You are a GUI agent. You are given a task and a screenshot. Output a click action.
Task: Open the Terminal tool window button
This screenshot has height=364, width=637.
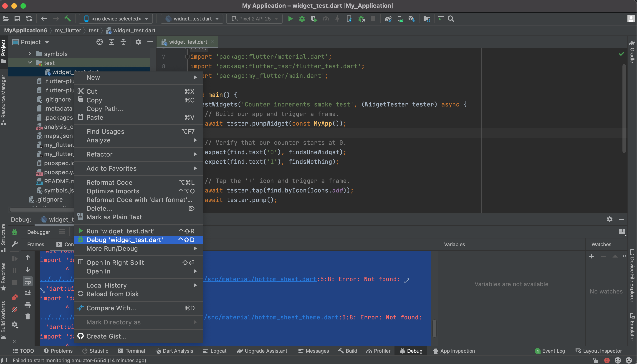[131, 351]
